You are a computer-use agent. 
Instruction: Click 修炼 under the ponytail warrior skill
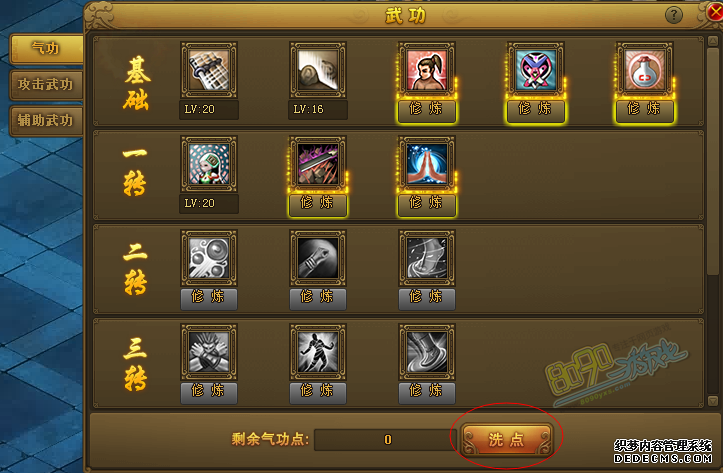(x=427, y=110)
